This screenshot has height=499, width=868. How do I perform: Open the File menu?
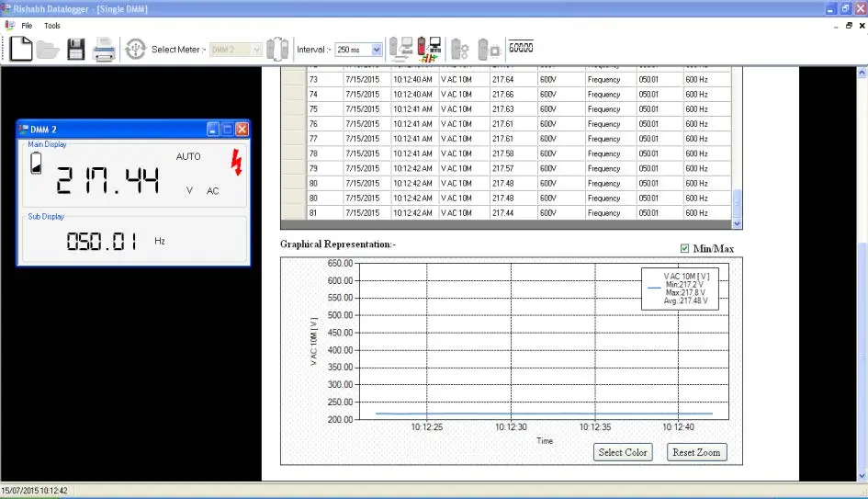tap(27, 26)
